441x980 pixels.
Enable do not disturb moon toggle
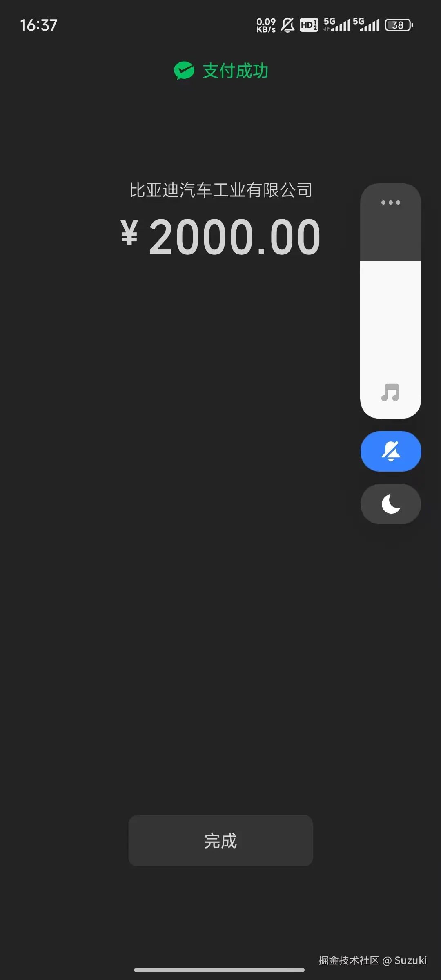(391, 504)
